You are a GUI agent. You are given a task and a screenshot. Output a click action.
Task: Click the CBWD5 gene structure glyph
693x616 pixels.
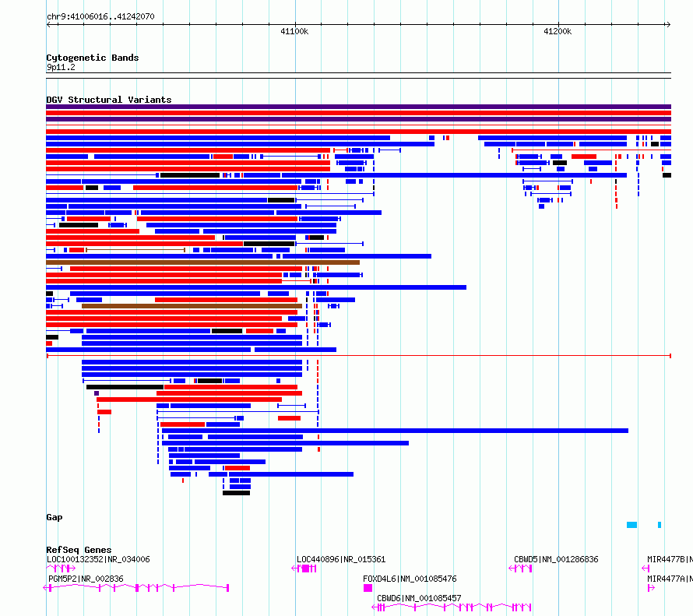pos(520,568)
